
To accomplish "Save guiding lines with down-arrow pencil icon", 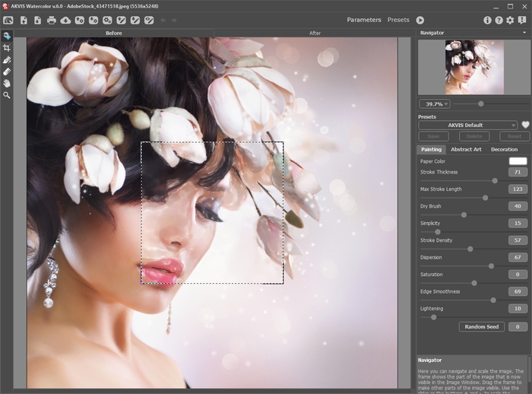I will [135, 21].
